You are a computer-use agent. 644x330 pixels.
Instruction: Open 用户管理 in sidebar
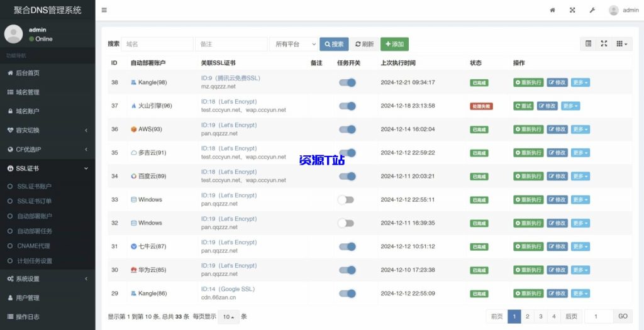(x=48, y=297)
